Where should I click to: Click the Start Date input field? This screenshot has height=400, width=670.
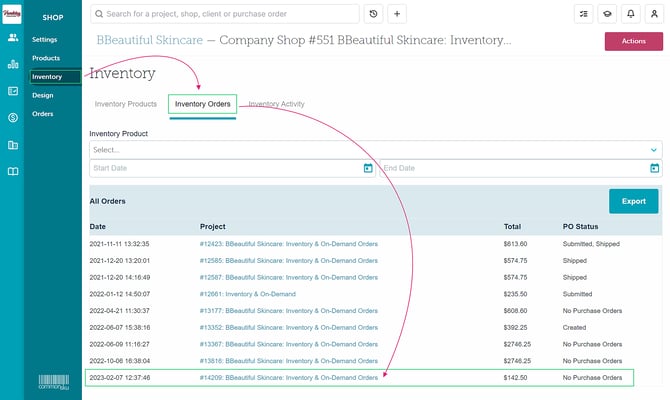pyautogui.click(x=232, y=168)
